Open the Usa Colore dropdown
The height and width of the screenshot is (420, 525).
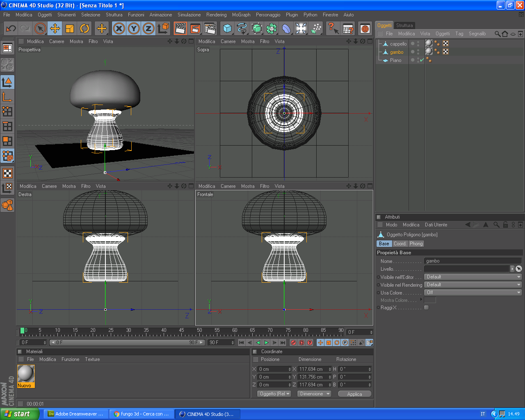click(x=473, y=292)
